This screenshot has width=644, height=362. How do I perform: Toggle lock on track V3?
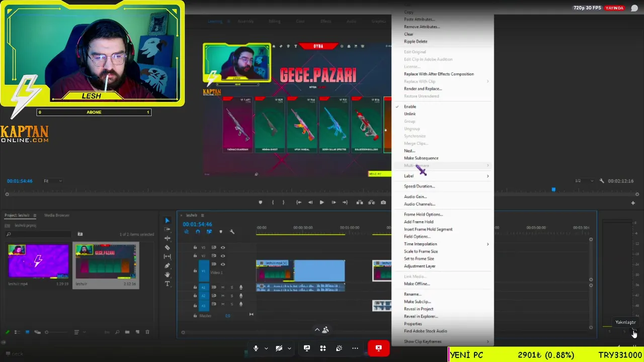[x=195, y=247]
